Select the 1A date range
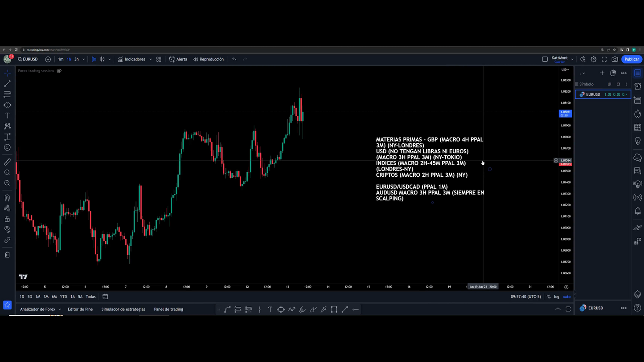 point(73,297)
